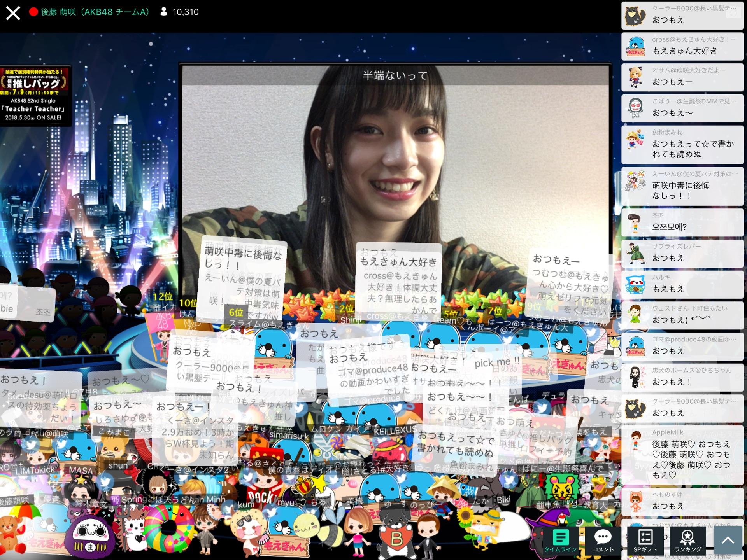This screenshot has height=560, width=747.
Task: Tap the red live indicator dot
Action: (x=33, y=12)
